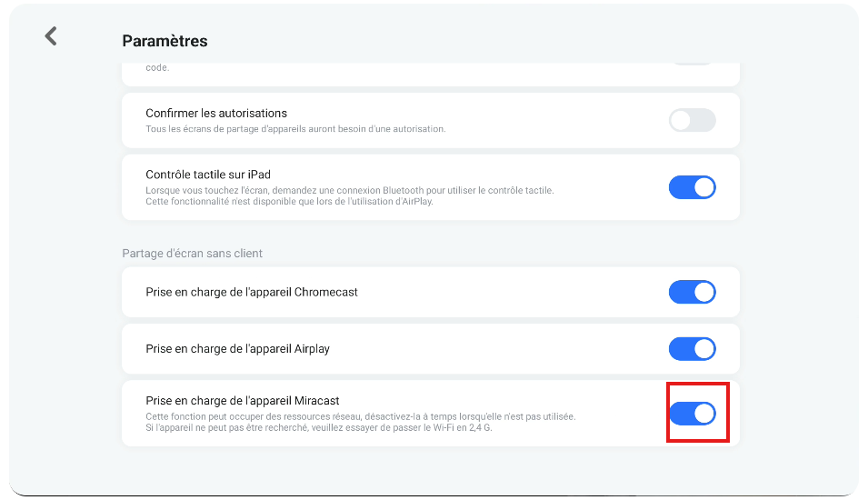Click the Miracast network resources warning line
The height and width of the screenshot is (500, 868).
[x=360, y=416]
